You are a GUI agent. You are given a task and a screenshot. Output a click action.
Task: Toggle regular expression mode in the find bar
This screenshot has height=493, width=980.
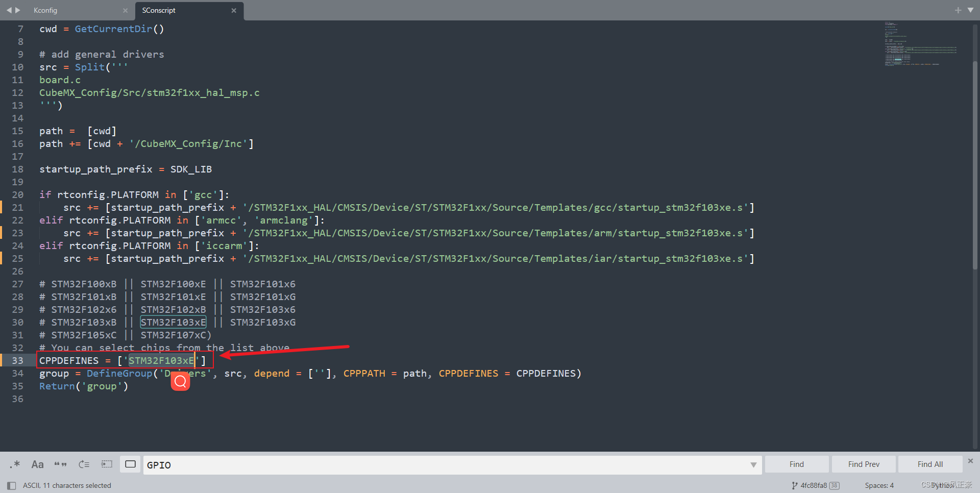(15, 464)
